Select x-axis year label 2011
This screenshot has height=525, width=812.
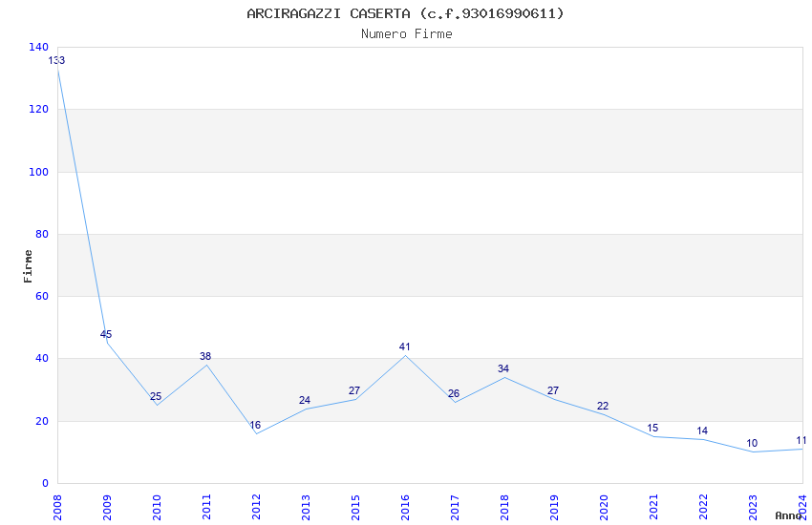(x=206, y=508)
